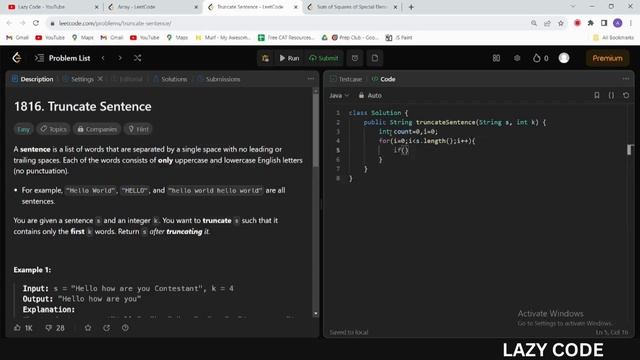Open code panel more options menu
640x360 pixels.
pyautogui.click(x=626, y=79)
